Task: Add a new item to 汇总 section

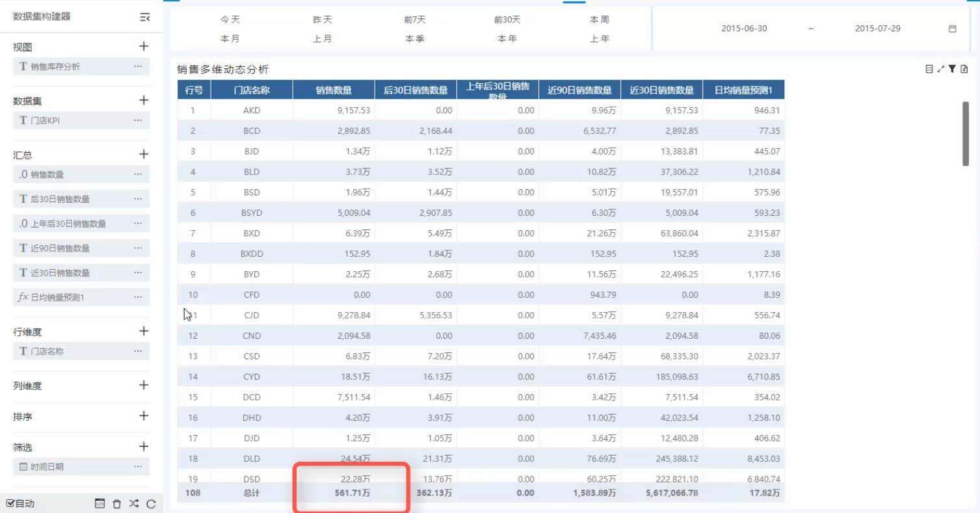Action: coord(144,155)
